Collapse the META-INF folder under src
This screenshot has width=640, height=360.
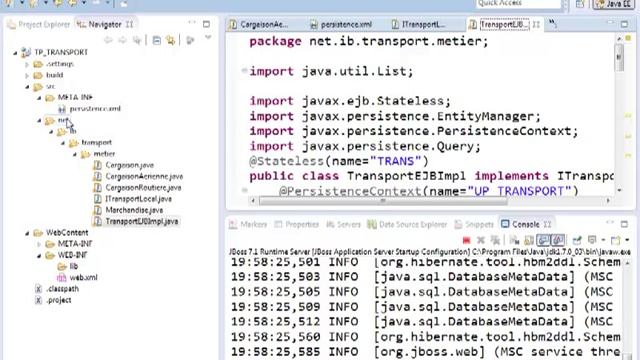40,98
